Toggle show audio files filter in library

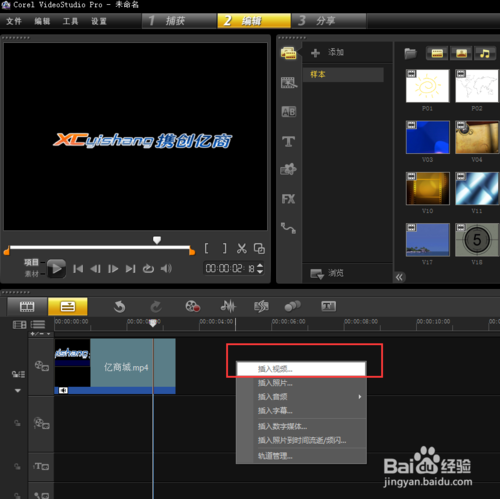(485, 53)
